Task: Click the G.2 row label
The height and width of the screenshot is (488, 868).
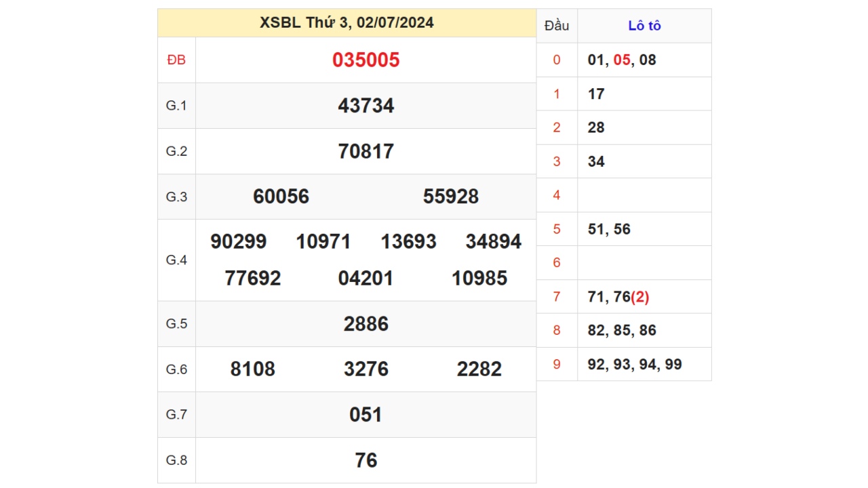Action: point(176,151)
